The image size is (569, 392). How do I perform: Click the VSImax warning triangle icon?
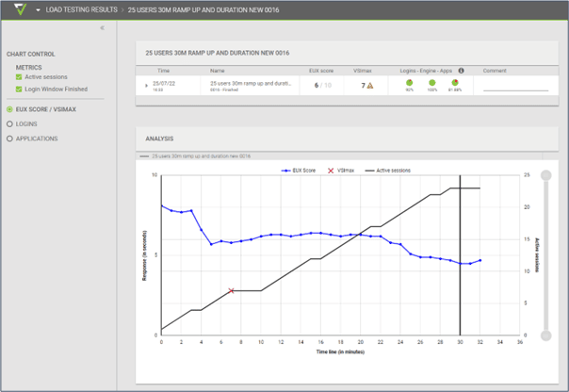pos(370,86)
